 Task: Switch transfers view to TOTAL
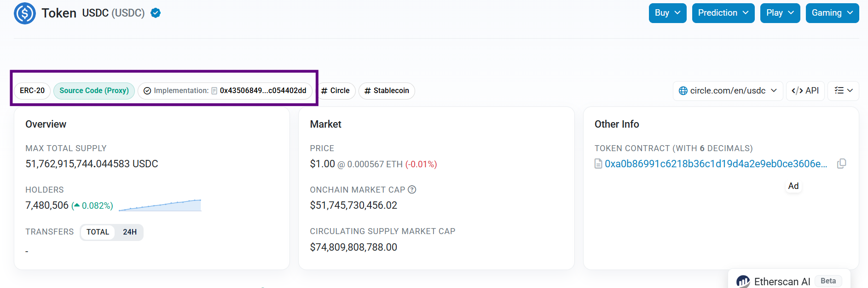98,232
